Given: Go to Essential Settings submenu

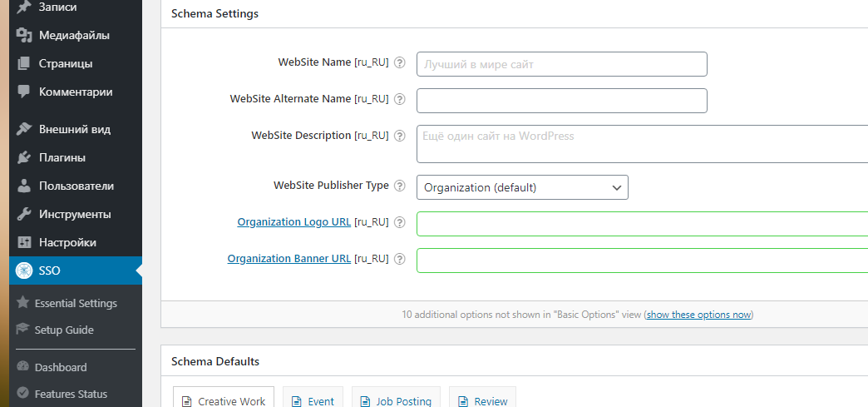Looking at the screenshot, I should 76,303.
